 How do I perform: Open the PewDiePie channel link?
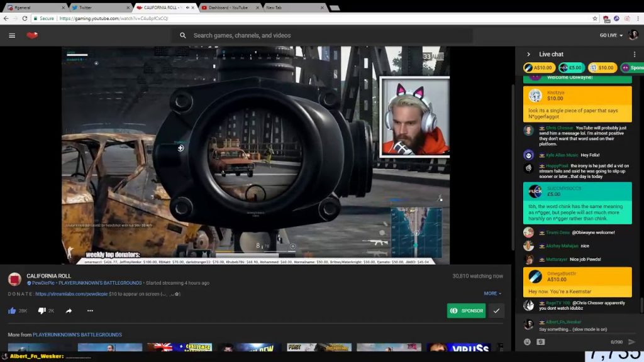point(43,283)
